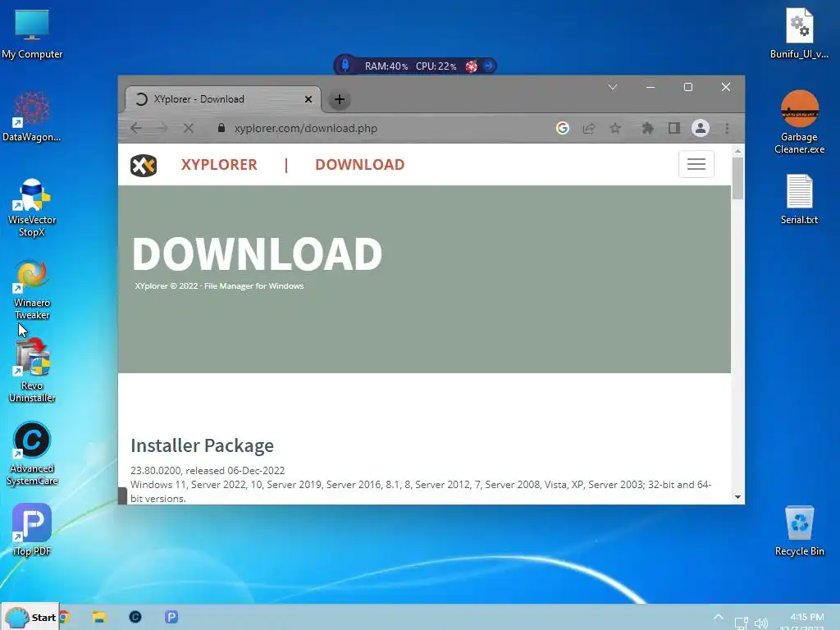Open volume tray icon
Viewport: 840px width, 630px height.
[x=760, y=623]
